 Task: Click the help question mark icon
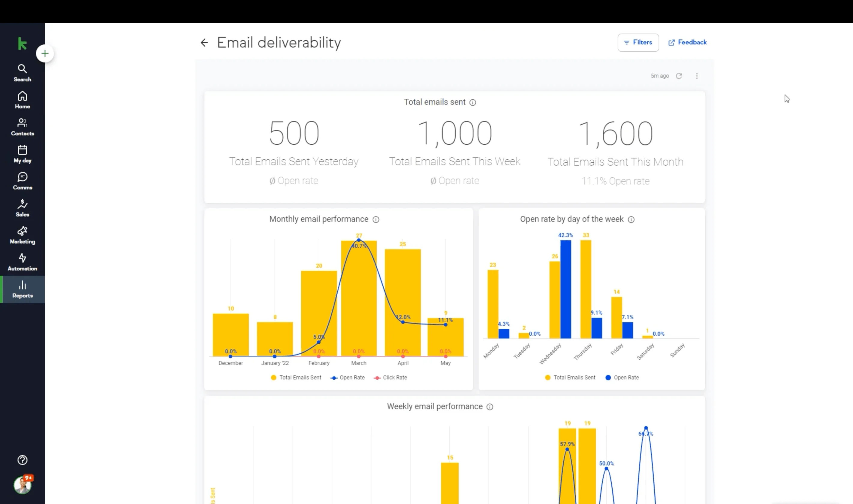(23, 460)
